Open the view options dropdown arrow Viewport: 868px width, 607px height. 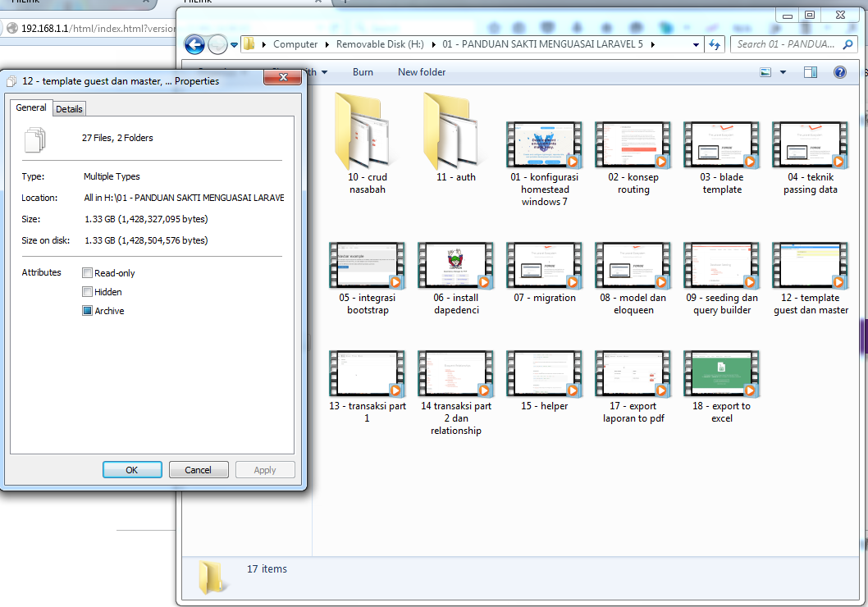[x=783, y=72]
